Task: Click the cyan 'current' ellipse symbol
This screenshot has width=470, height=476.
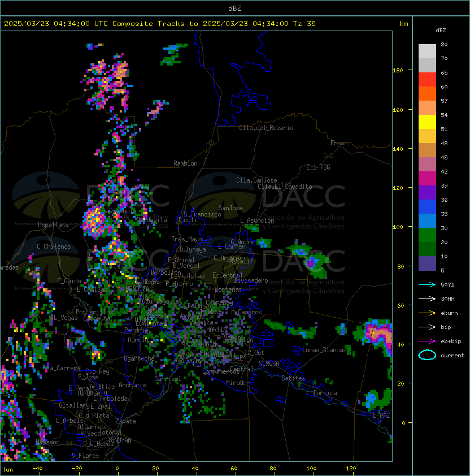Action: pyautogui.click(x=427, y=355)
